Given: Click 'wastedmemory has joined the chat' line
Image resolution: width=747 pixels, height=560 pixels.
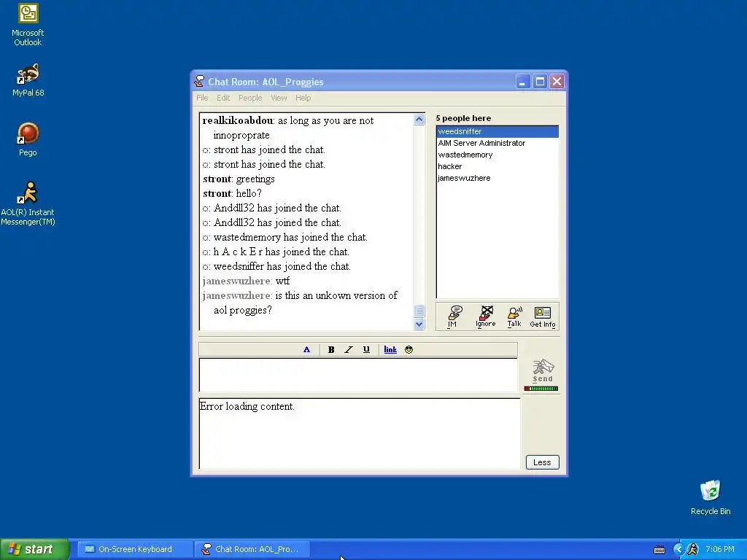Looking at the screenshot, I should [285, 237].
